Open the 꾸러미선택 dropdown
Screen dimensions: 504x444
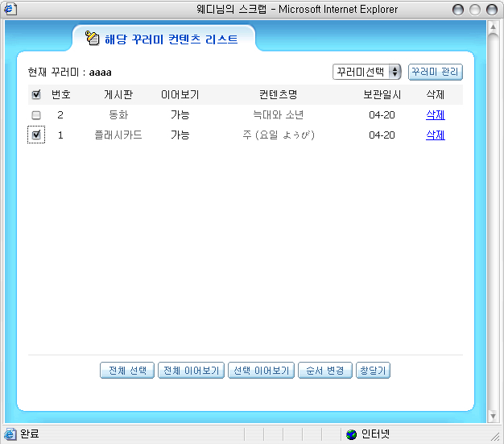point(366,72)
